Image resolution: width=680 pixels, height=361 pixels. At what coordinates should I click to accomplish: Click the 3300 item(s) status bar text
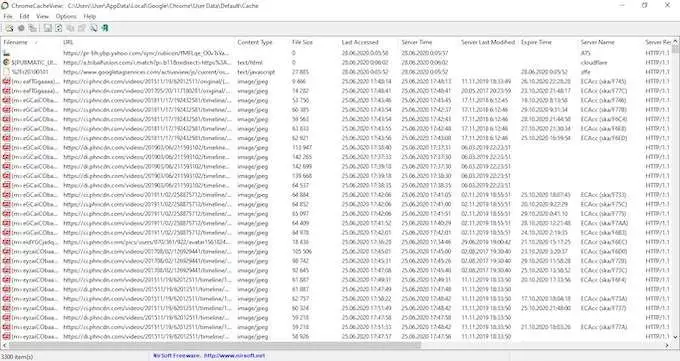(x=16, y=356)
